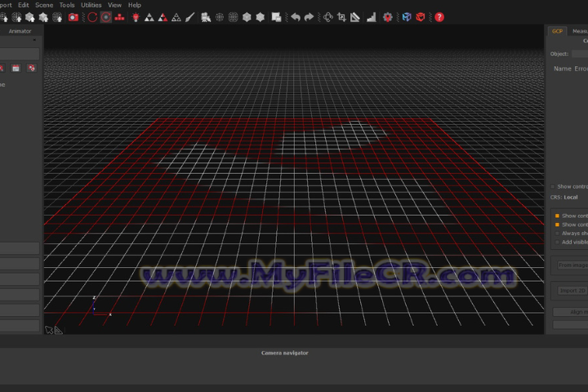Enable the Add visible checkbox
Viewport: 588px width, 392px height.
pos(557,243)
